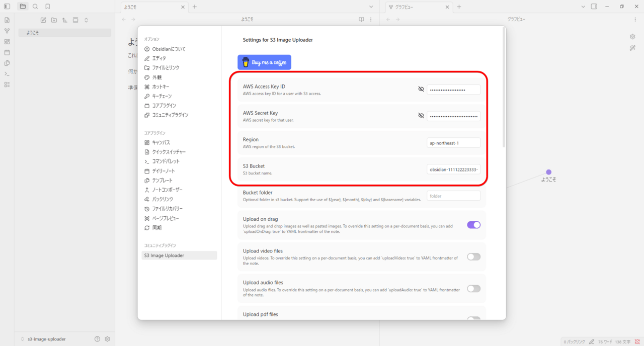Select S3 Image Uploader in settings sidebar
The image size is (644, 346).
pyautogui.click(x=179, y=255)
